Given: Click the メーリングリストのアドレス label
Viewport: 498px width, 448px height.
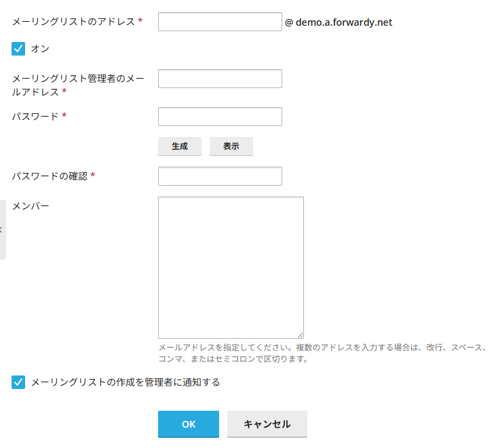Looking at the screenshot, I should pyautogui.click(x=73, y=22).
